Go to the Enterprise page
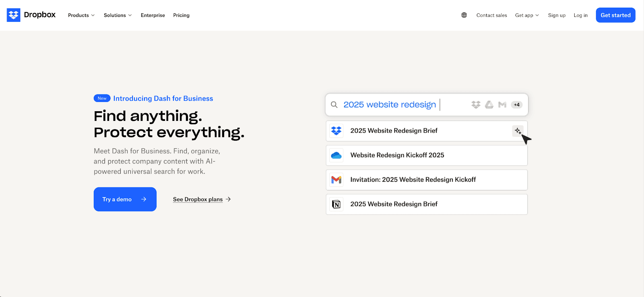Image resolution: width=644 pixels, height=297 pixels. (x=153, y=15)
